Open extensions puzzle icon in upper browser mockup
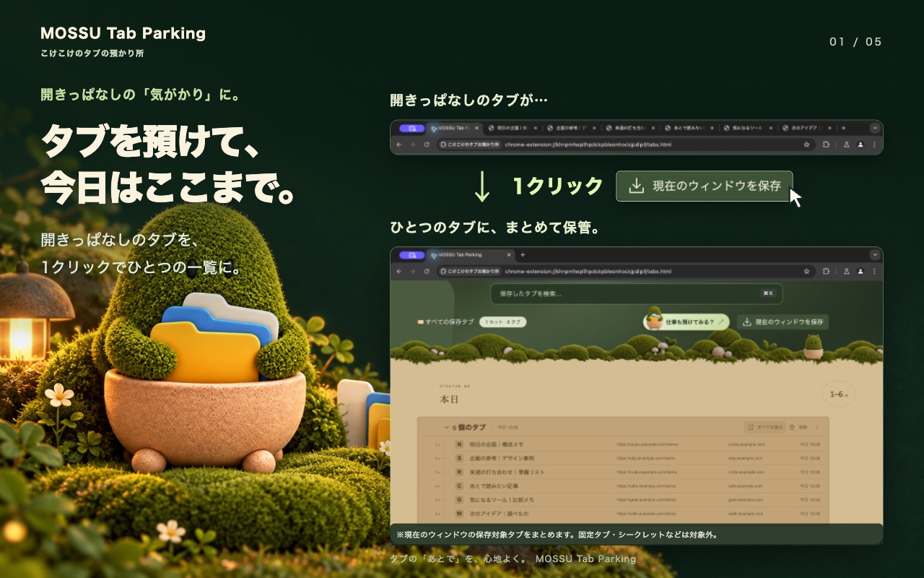Screen dimensions: 924x578 [x=827, y=144]
